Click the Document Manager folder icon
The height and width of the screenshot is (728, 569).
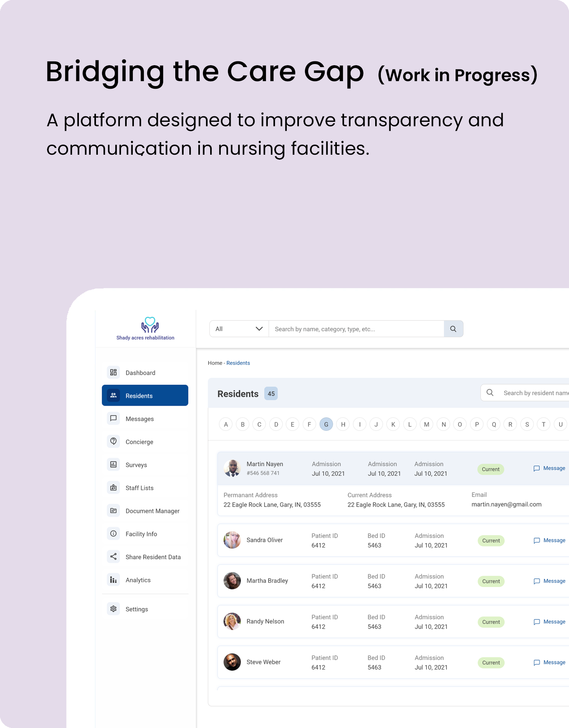point(113,511)
